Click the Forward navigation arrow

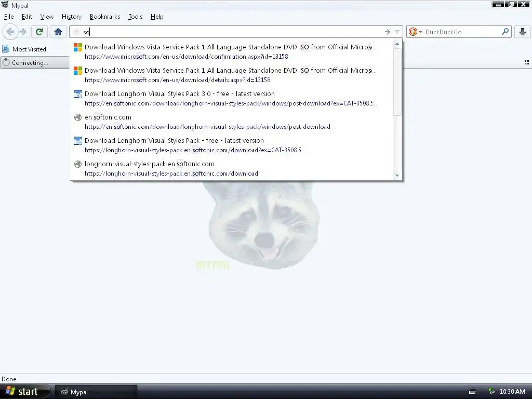[x=23, y=32]
